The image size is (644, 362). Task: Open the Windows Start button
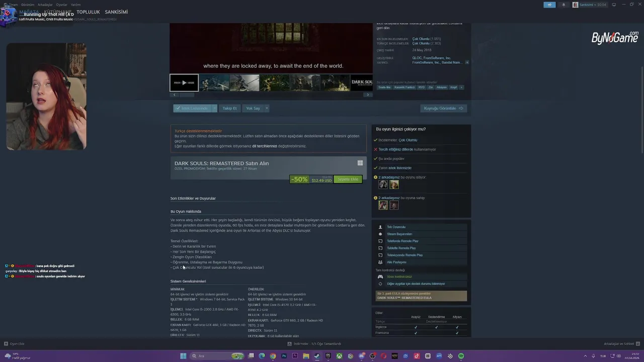(183, 356)
